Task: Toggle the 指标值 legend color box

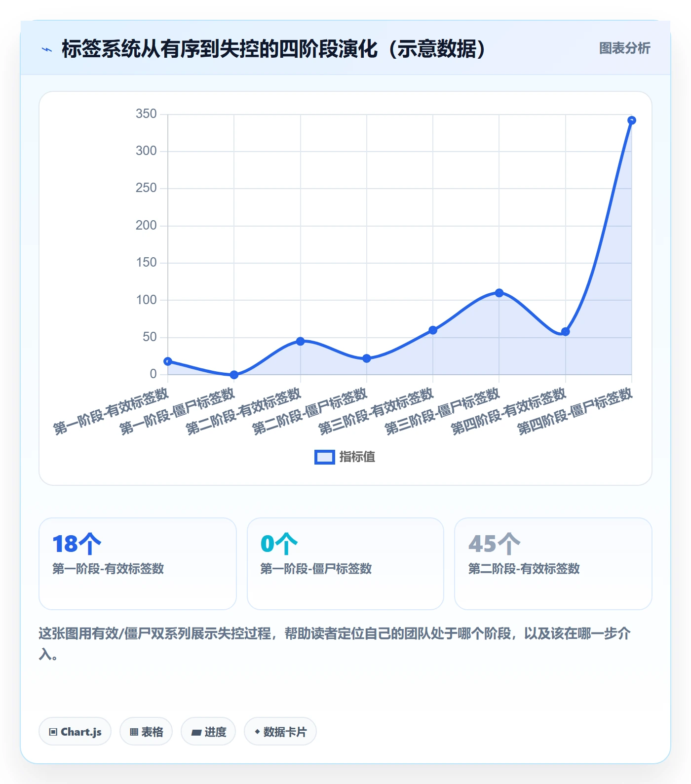Action: (325, 457)
